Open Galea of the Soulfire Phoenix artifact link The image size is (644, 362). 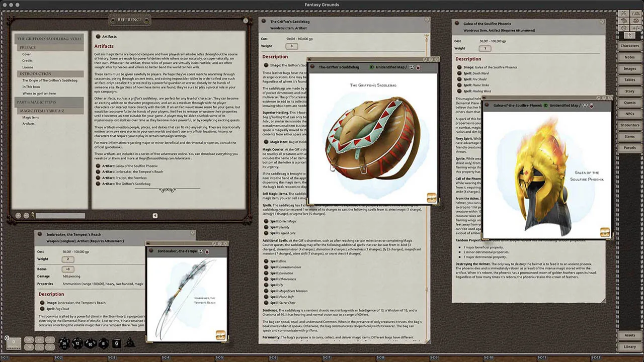tap(98, 165)
